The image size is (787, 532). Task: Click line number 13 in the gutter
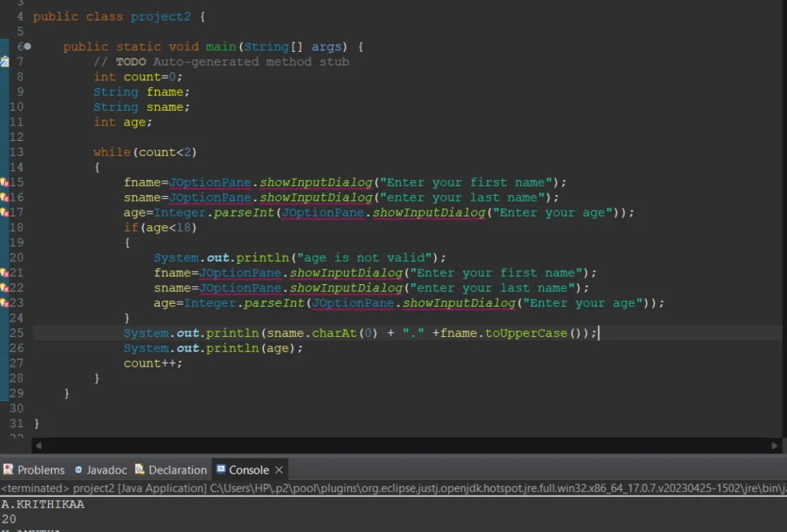(x=17, y=152)
